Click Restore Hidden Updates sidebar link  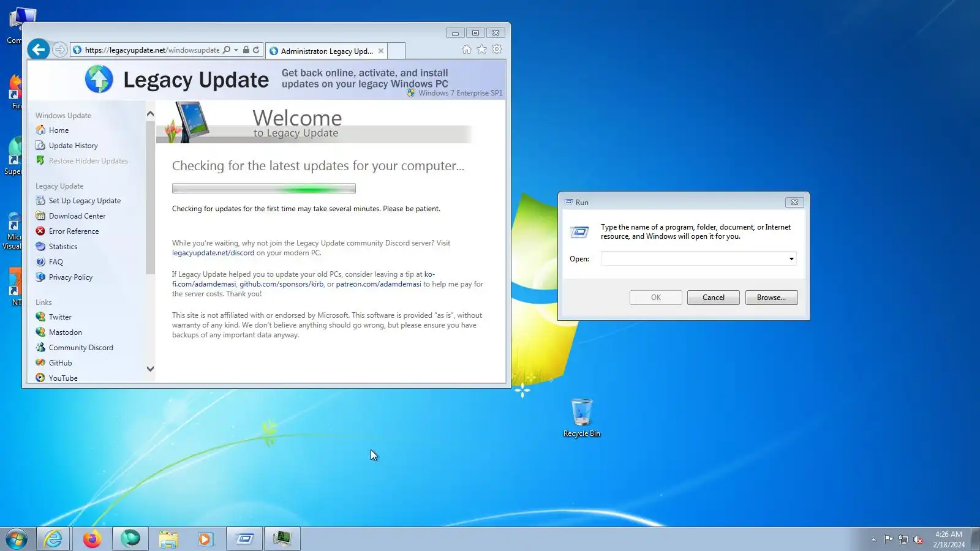pyautogui.click(x=88, y=161)
